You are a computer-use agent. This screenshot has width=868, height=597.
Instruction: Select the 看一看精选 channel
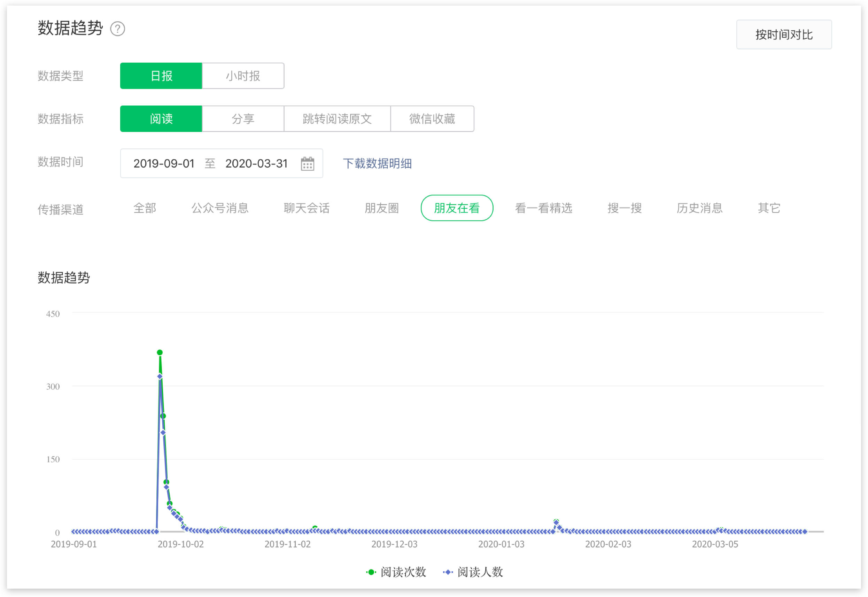click(x=543, y=208)
